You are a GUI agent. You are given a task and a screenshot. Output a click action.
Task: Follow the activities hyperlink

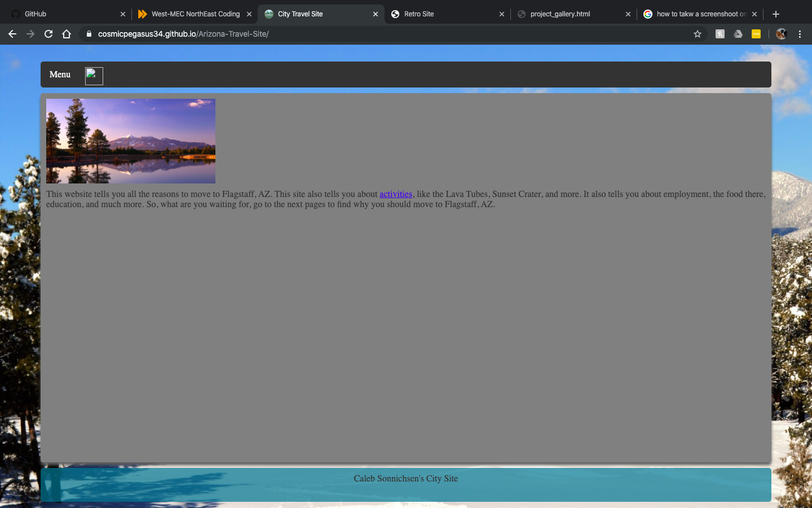[396, 194]
